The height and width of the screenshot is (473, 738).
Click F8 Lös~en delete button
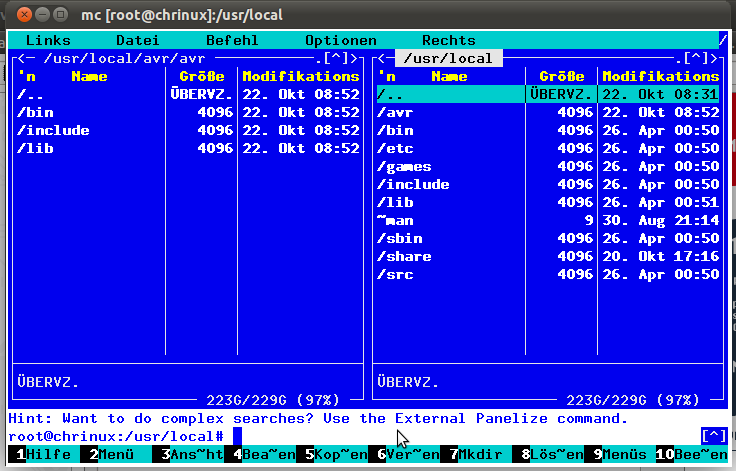548,455
